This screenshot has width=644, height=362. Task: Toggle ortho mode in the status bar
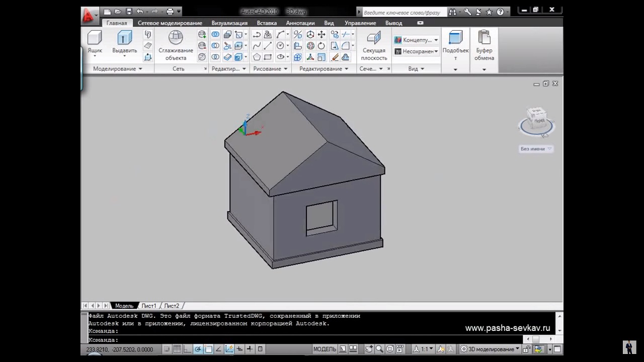[x=188, y=349]
